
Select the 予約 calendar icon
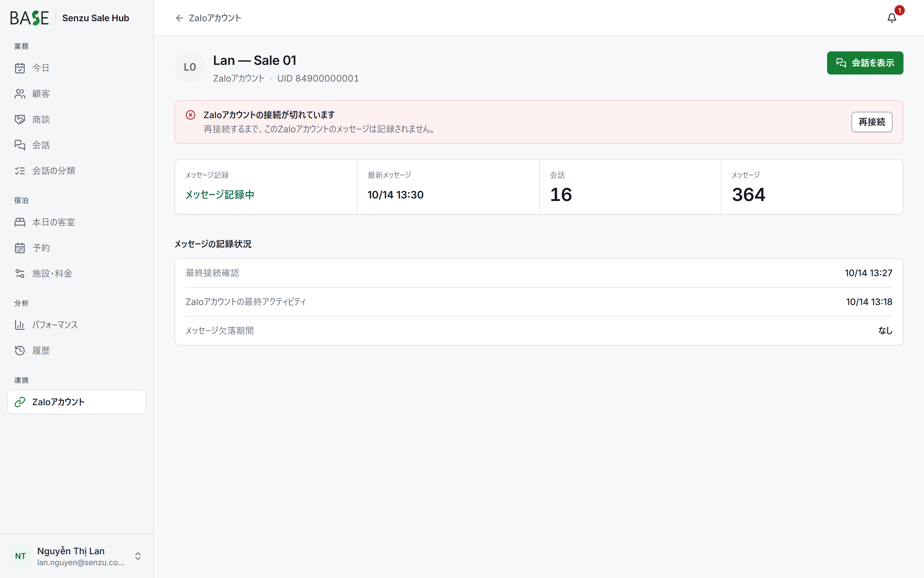point(20,248)
